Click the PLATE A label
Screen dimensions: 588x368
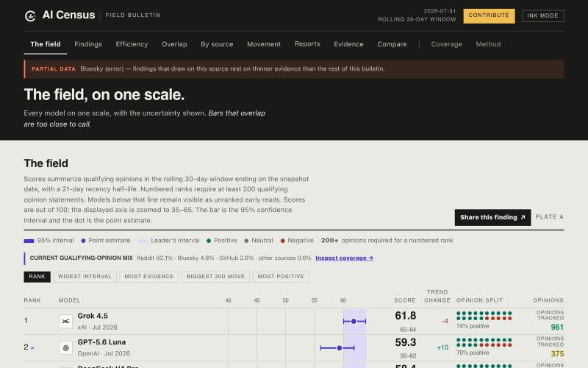tap(549, 217)
